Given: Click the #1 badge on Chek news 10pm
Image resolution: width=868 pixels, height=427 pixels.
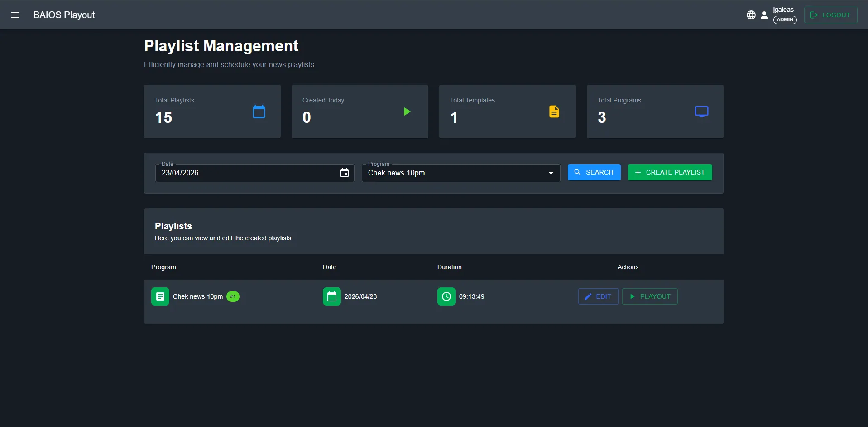Looking at the screenshot, I should (x=233, y=296).
